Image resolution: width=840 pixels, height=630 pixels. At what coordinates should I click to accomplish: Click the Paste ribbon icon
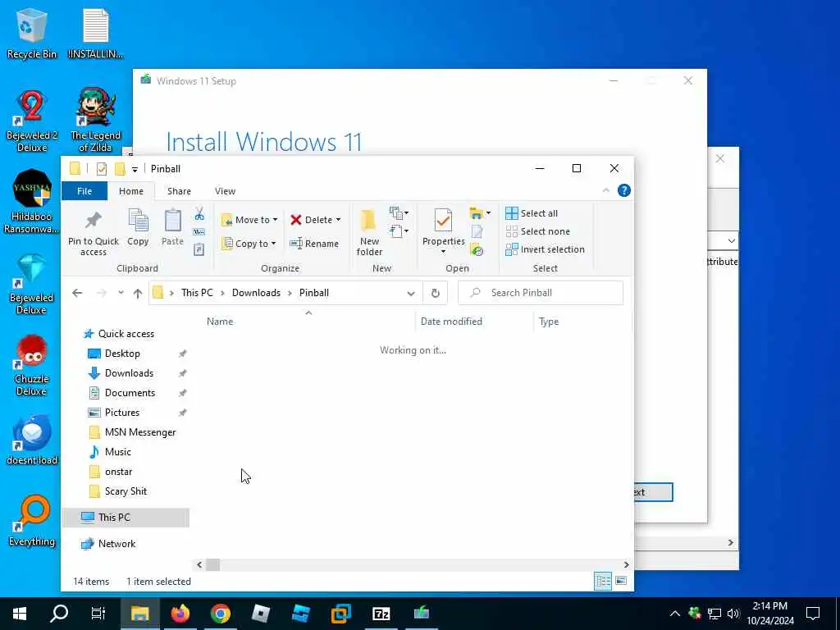point(172,220)
